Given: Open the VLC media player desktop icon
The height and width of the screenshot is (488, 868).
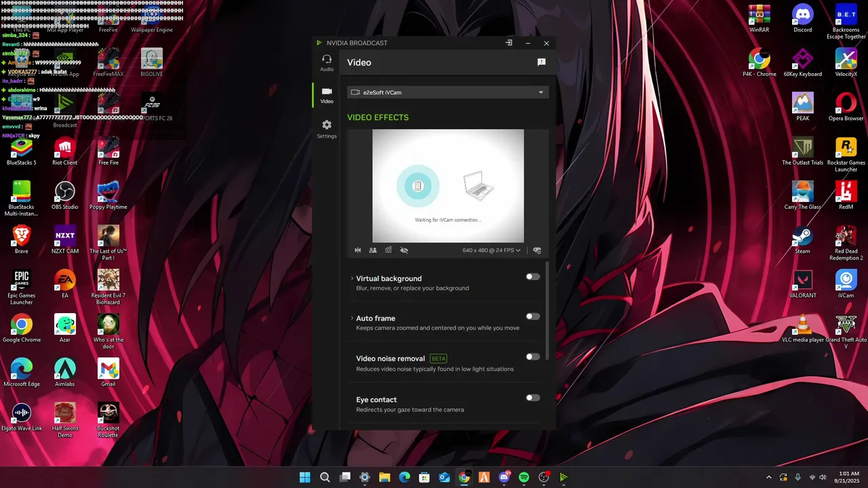Looking at the screenshot, I should 803,329.
